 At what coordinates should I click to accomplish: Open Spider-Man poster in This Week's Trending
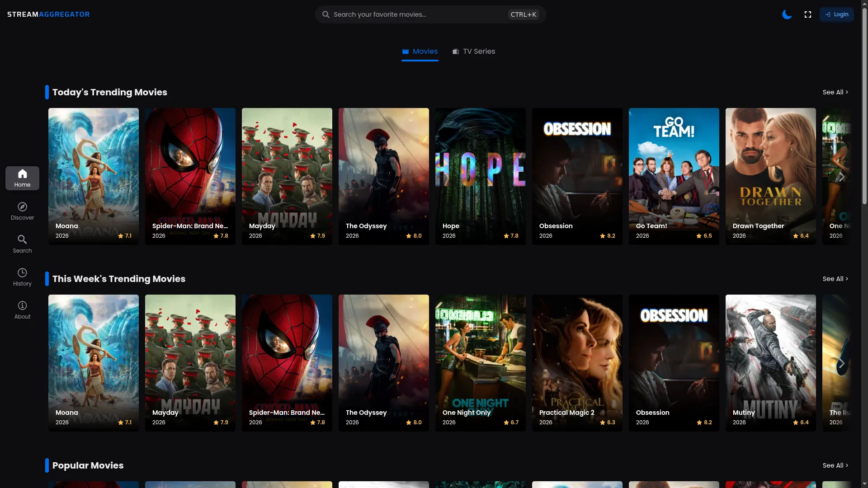point(287,363)
